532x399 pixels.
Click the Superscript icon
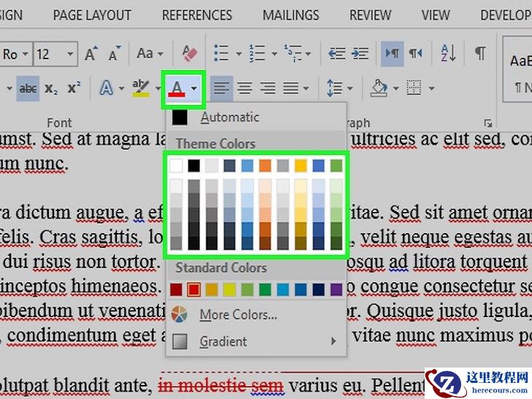click(74, 88)
